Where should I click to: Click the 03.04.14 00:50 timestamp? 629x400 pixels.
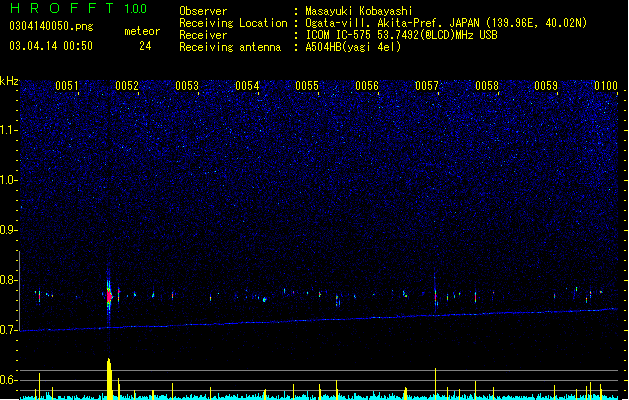pyautogui.click(x=51, y=46)
